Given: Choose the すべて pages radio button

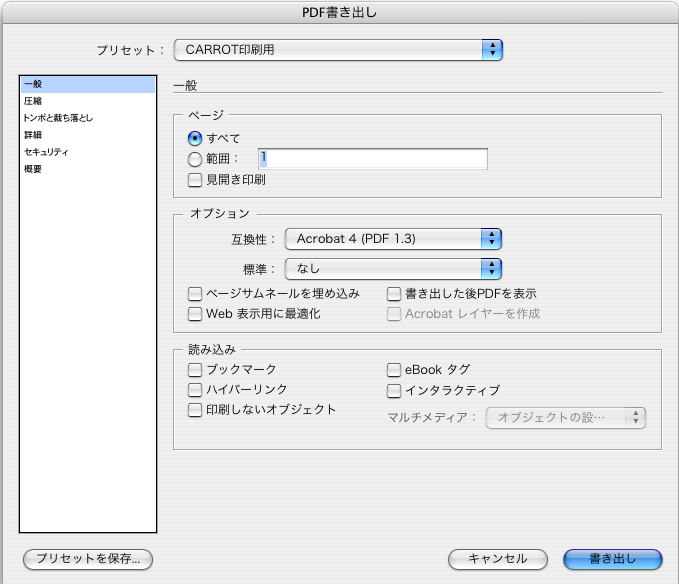Looking at the screenshot, I should [x=195, y=139].
